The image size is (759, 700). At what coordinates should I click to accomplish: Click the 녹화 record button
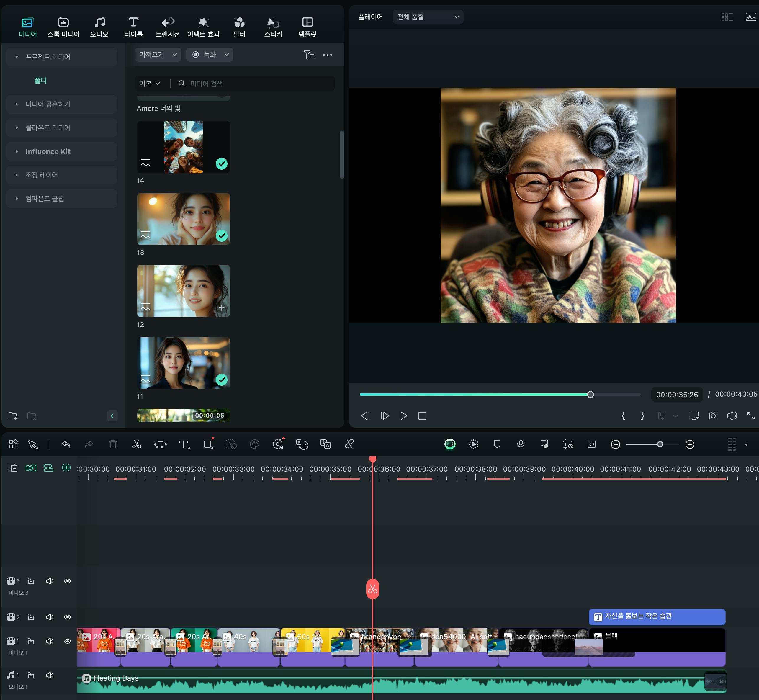tap(209, 55)
